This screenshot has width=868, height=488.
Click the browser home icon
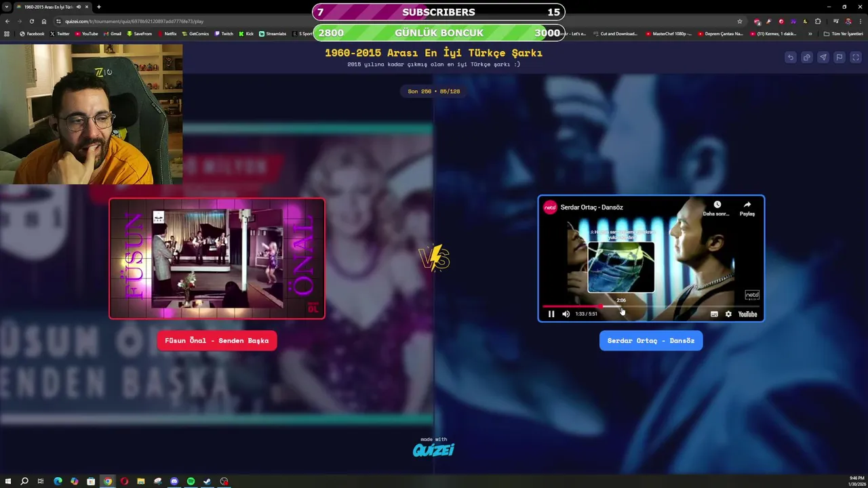coord(44,21)
